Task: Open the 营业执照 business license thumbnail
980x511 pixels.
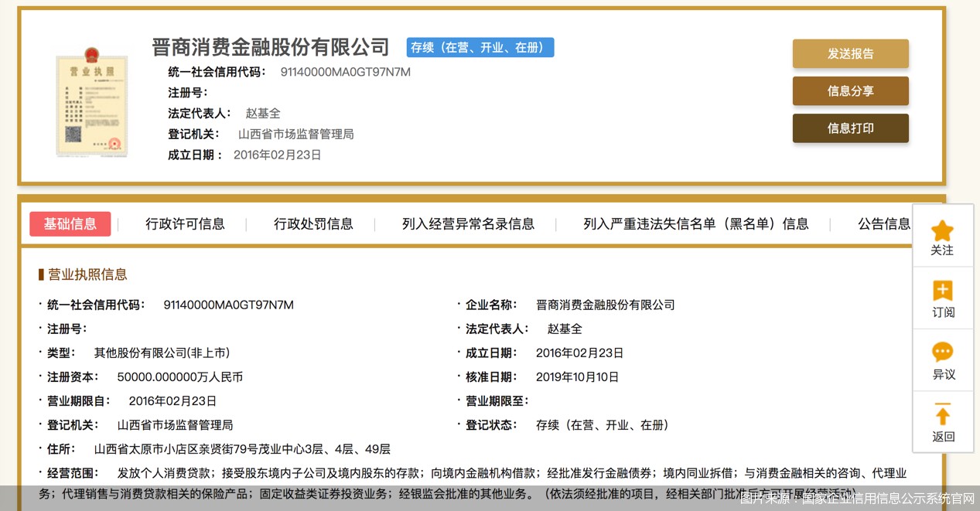Action: coord(91,101)
